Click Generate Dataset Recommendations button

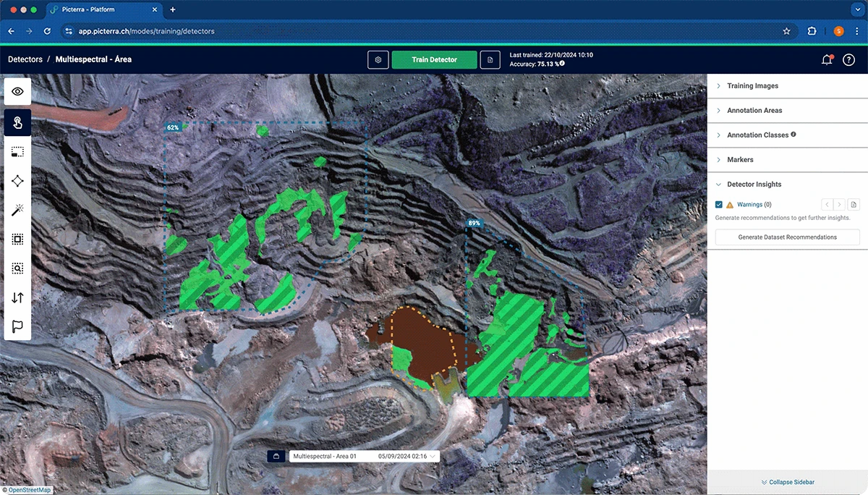[787, 237]
